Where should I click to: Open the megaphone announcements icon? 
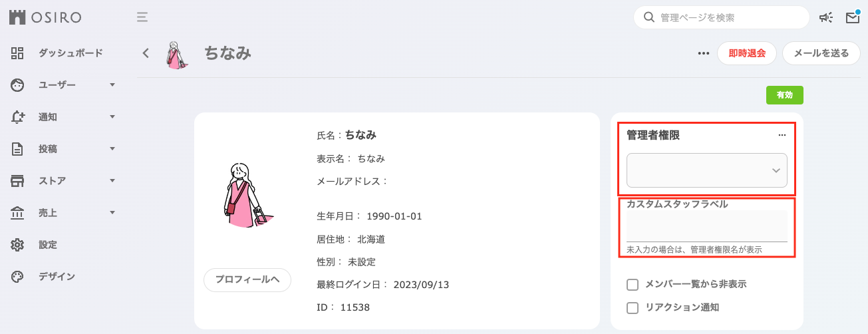pos(825,18)
